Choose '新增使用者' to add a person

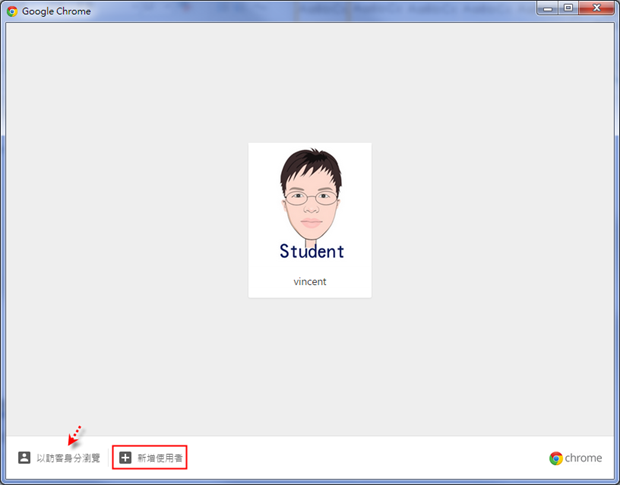click(160, 458)
